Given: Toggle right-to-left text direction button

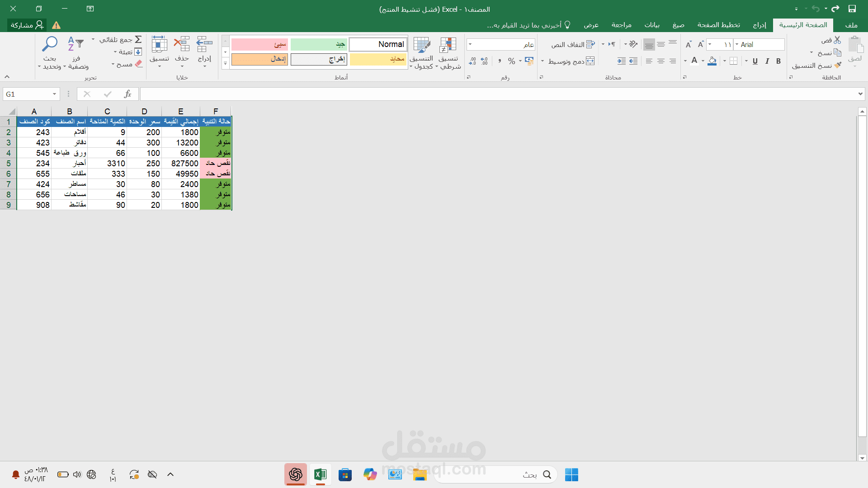Looking at the screenshot, I should click(612, 44).
